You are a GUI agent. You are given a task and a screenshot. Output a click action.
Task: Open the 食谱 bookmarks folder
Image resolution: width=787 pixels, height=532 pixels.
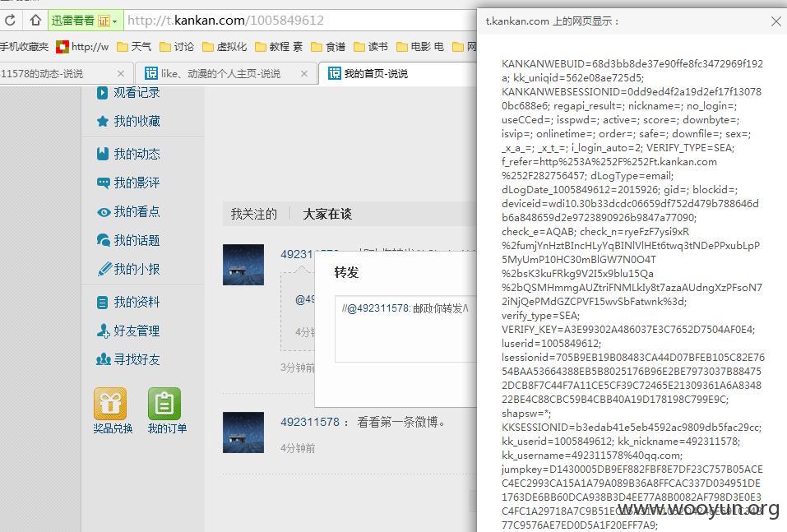[x=328, y=47]
